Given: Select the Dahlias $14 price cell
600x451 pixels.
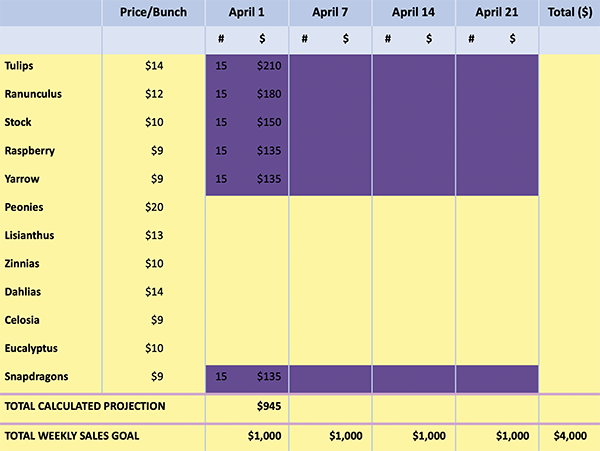Looking at the screenshot, I should click(x=154, y=292).
